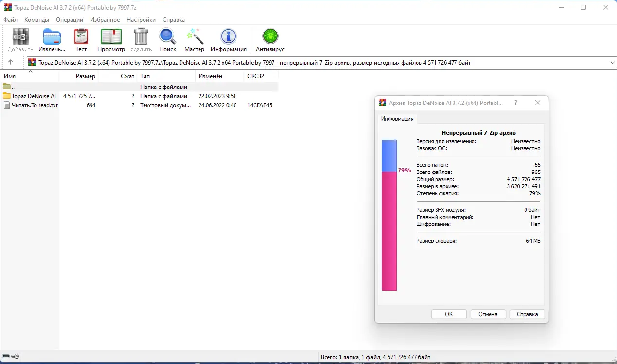Screen dimensions: 617x364
Task: Confirm with the OK button
Action: tap(449, 314)
